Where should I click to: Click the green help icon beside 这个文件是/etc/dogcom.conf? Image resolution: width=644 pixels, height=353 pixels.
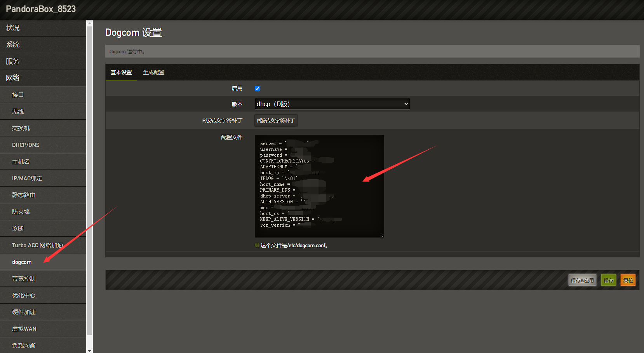[257, 245]
